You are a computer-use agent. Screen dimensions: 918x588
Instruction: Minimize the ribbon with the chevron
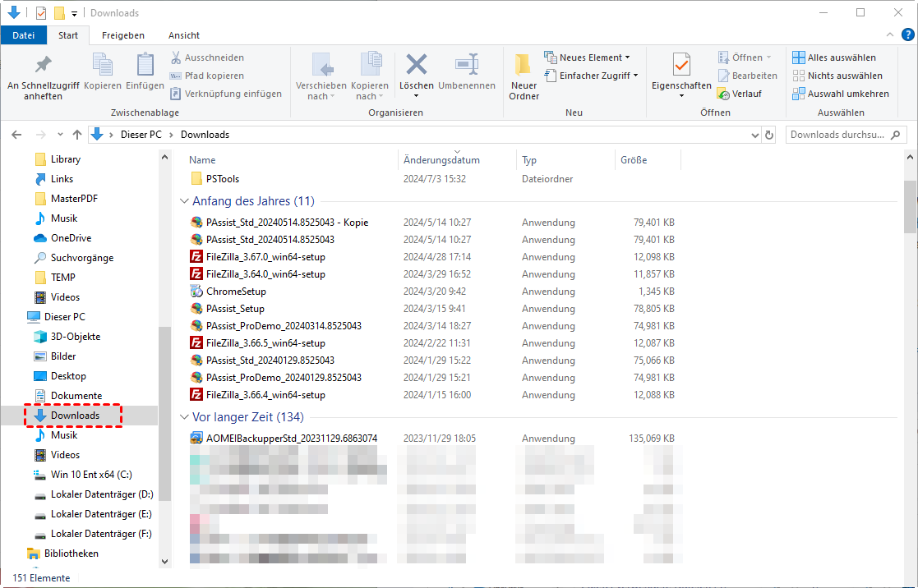(890, 35)
